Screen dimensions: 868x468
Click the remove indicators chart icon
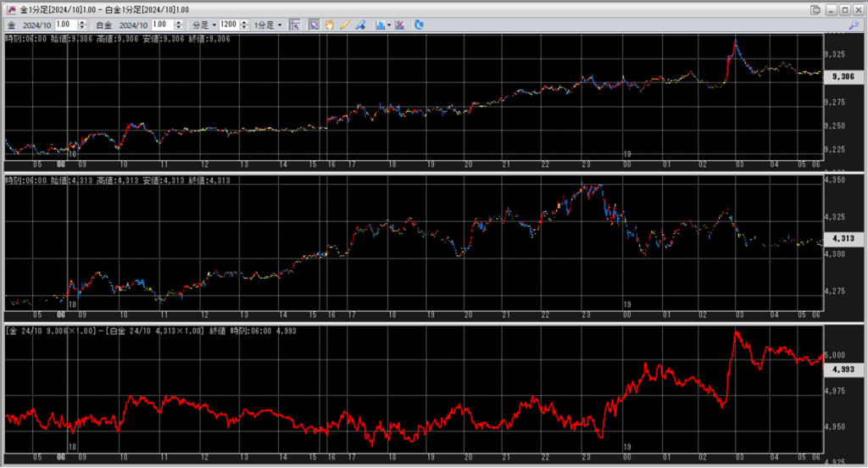point(400,25)
